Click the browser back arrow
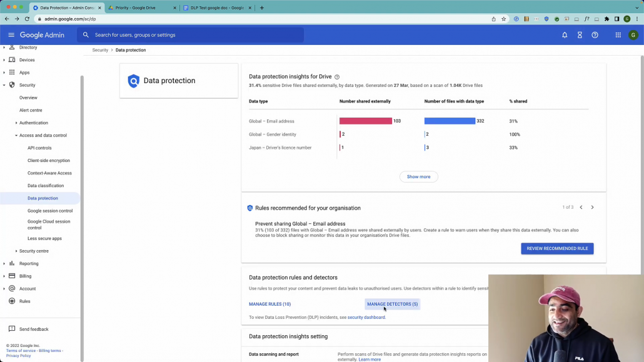 coord(7,19)
